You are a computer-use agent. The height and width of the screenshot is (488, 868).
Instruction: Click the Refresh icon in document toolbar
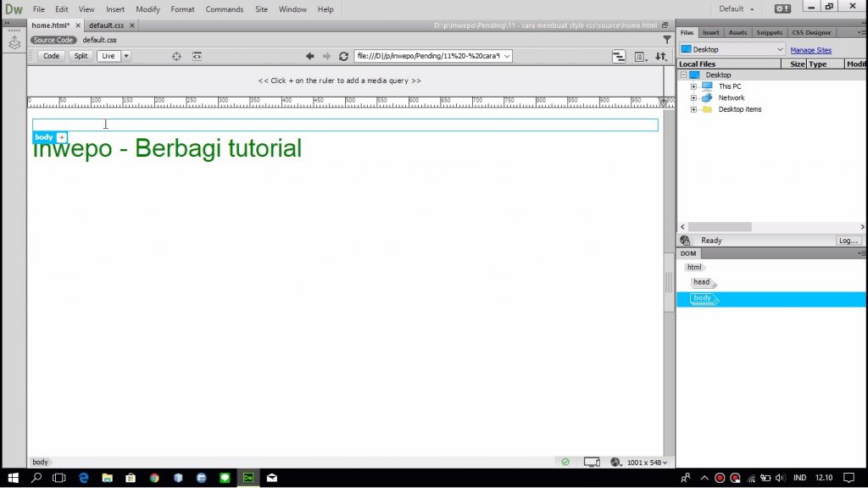coord(343,57)
